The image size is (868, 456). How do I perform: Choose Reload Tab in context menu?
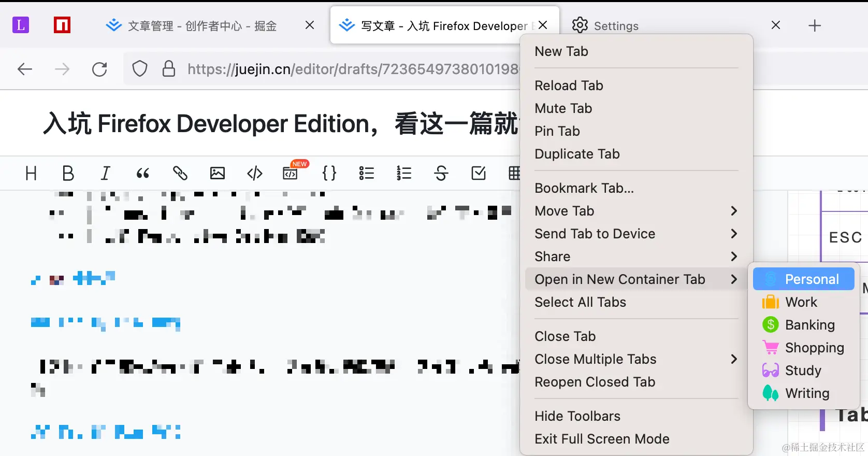click(x=636, y=85)
